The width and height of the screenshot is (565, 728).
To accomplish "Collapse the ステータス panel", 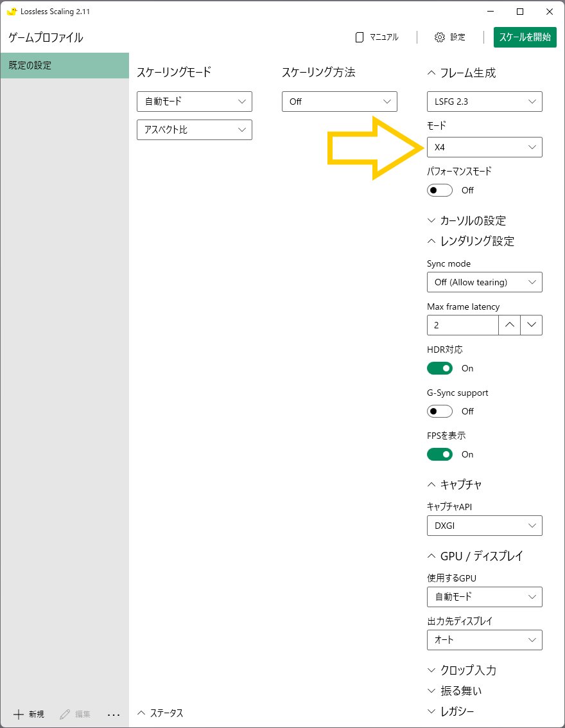I will click(x=161, y=713).
